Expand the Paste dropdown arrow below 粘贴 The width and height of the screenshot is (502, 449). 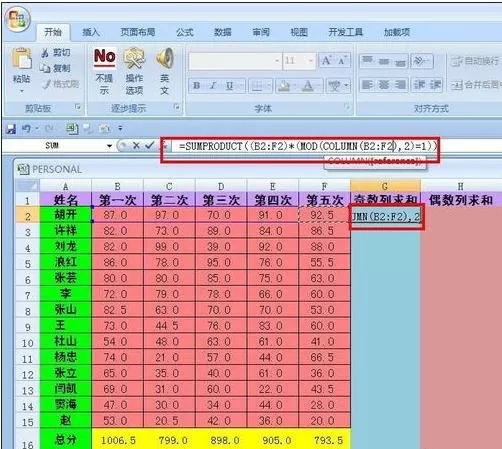click(x=22, y=91)
